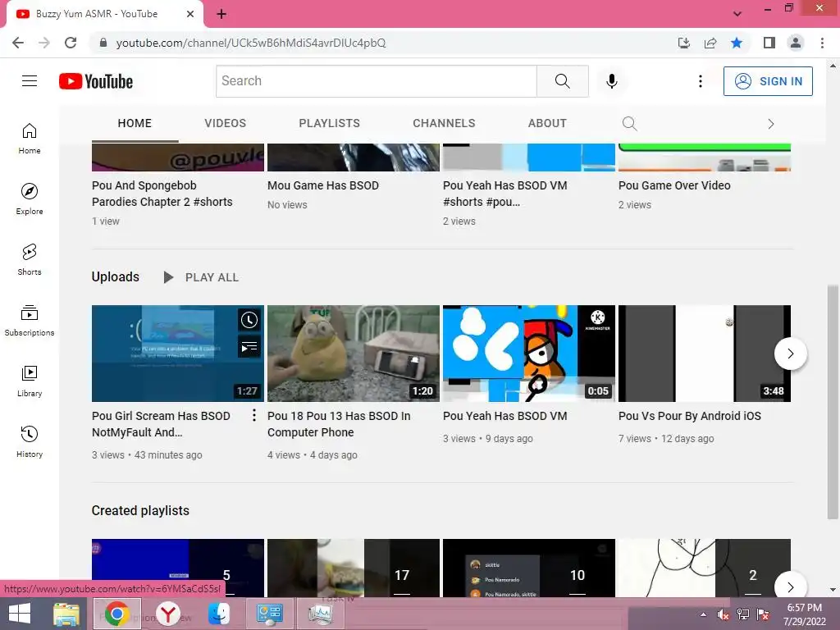
Task: Click the Uploads section heading
Action: click(115, 277)
